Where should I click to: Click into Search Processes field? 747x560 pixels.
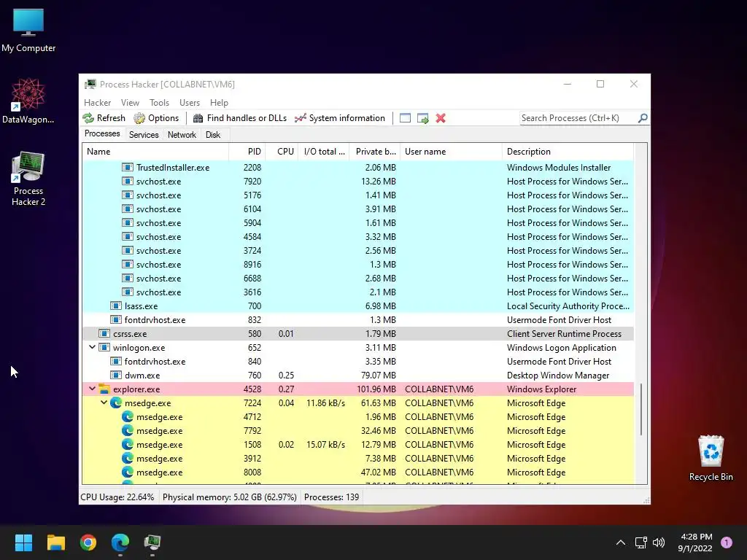(x=578, y=117)
